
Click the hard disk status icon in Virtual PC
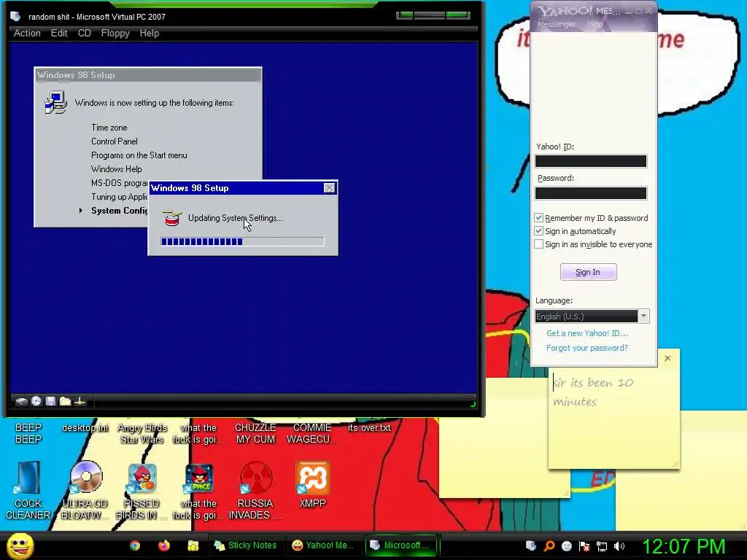[x=21, y=402]
